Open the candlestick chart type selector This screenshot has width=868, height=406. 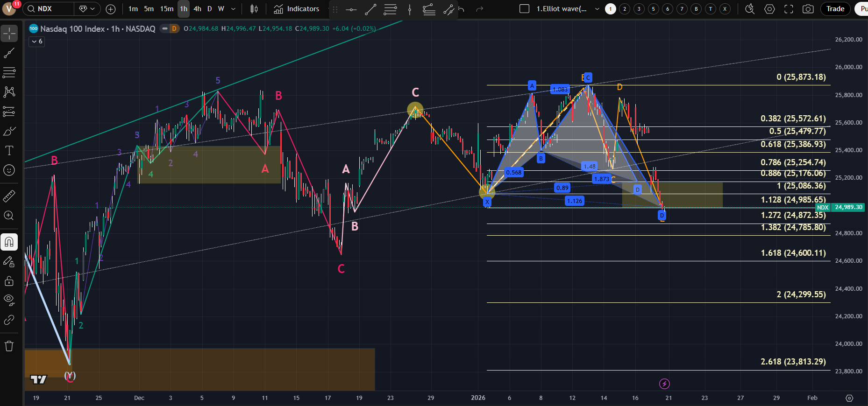pos(254,9)
